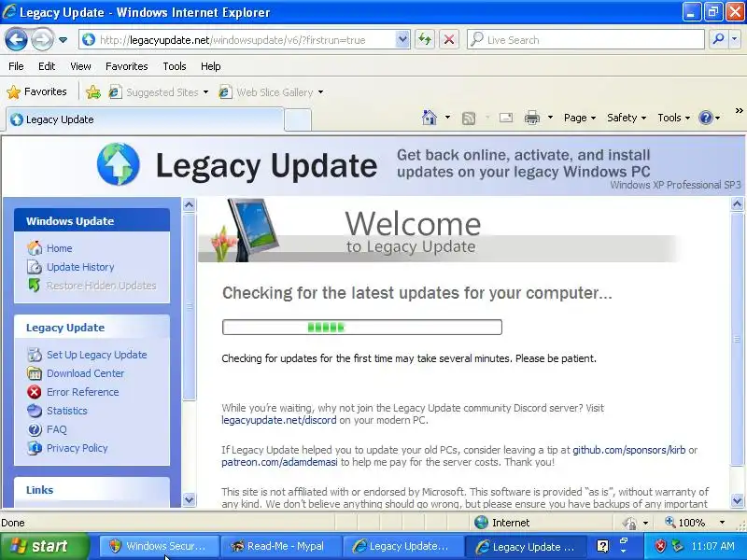747x560 pixels.
Task: Click the RSS feeds icon
Action: point(469,118)
